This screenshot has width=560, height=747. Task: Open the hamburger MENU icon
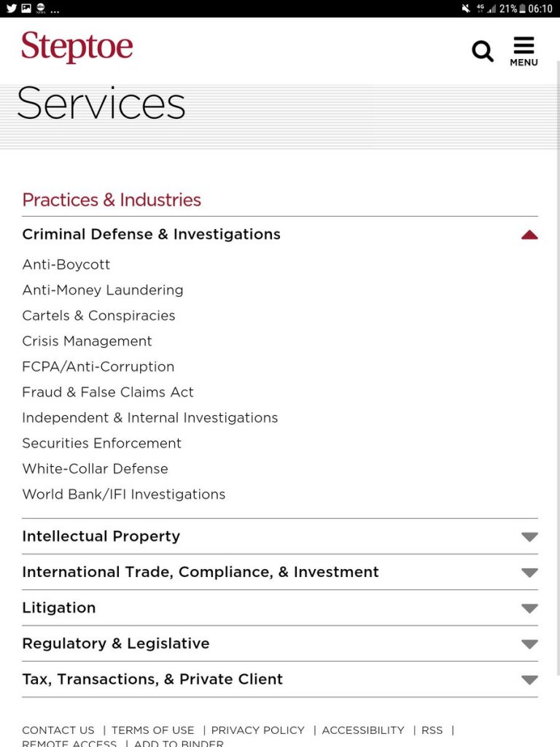(x=524, y=51)
